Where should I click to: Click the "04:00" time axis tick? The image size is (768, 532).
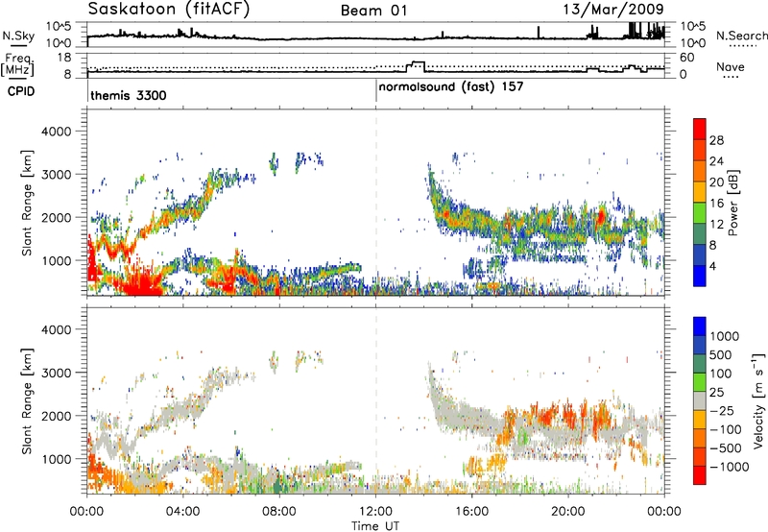click(182, 512)
